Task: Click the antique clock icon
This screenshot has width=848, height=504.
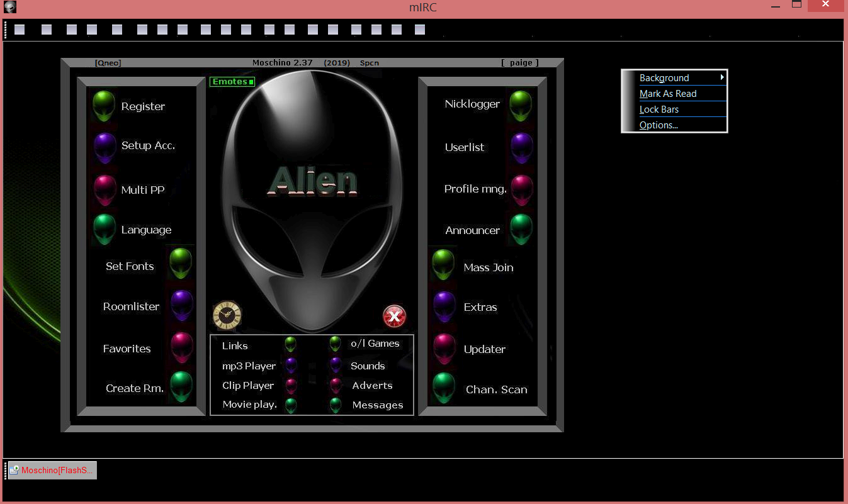Action: click(227, 315)
